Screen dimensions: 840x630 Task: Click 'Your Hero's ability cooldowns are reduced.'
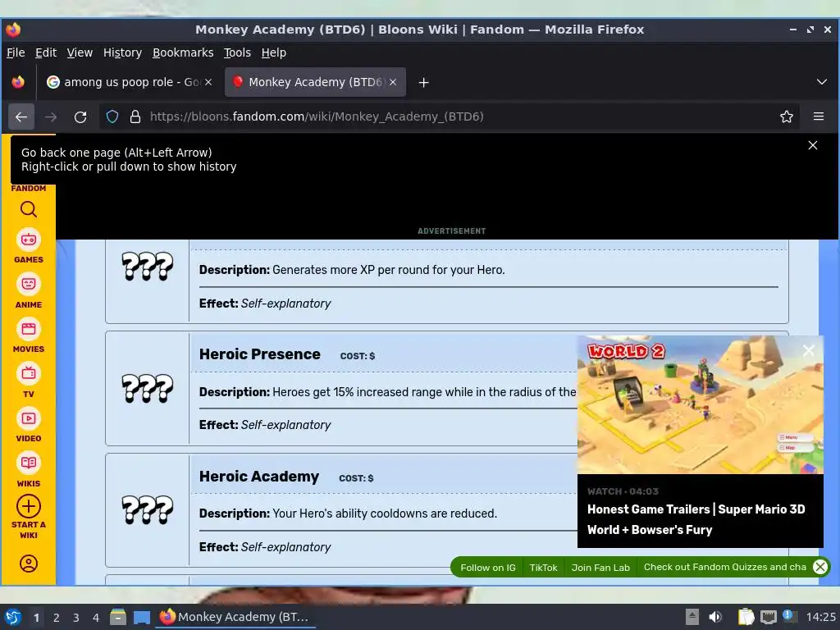(385, 514)
